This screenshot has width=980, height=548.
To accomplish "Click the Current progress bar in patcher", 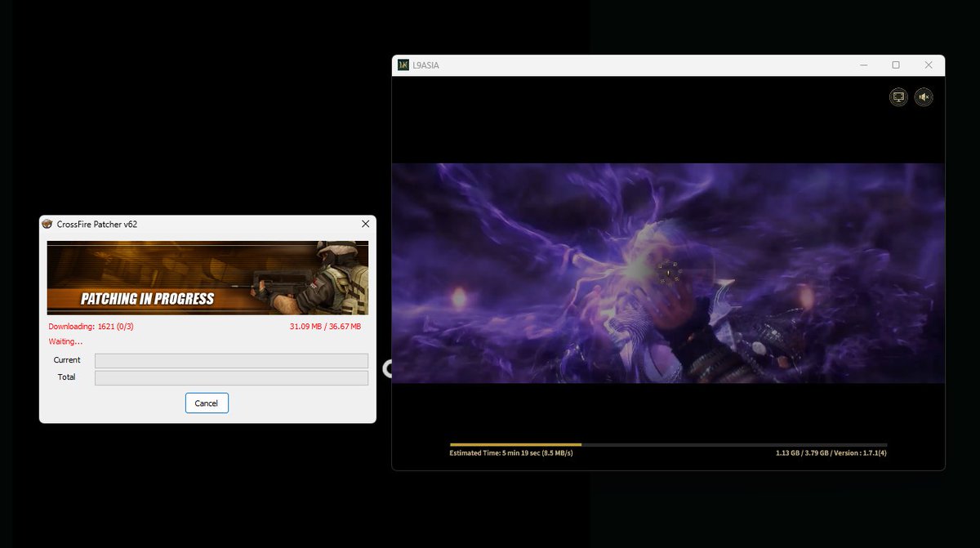I will pyautogui.click(x=231, y=360).
